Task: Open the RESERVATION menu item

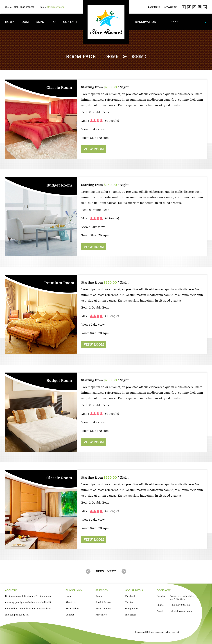Action: coord(146,22)
